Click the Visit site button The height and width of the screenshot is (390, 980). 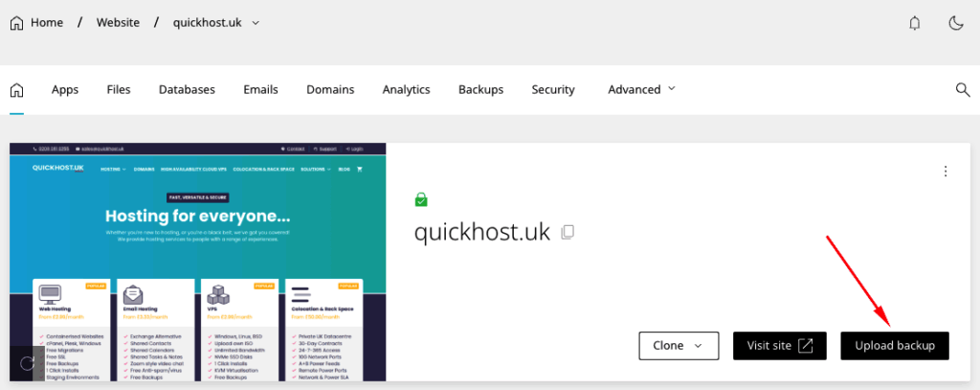[780, 346]
